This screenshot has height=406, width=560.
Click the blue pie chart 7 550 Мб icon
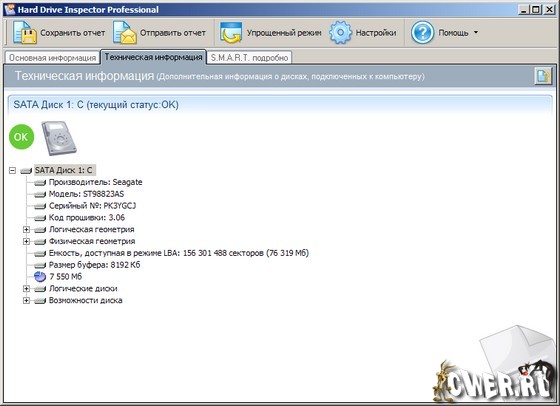40,277
